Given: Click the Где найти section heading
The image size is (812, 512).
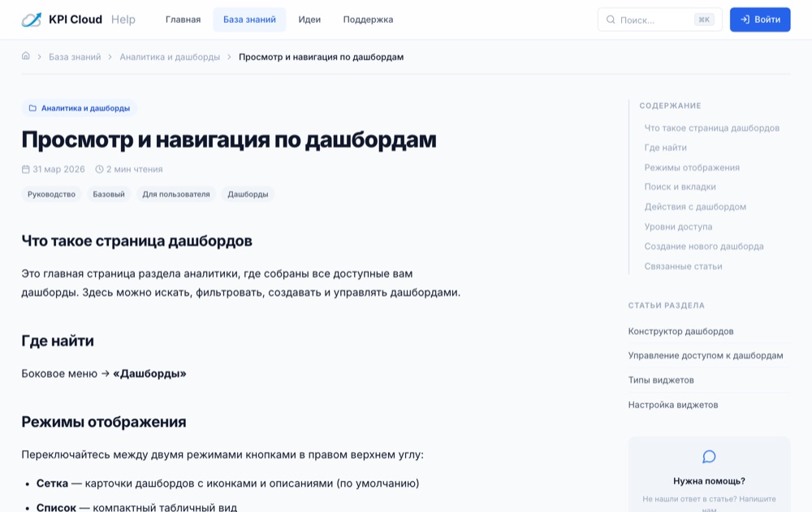Looking at the screenshot, I should pyautogui.click(x=58, y=341).
